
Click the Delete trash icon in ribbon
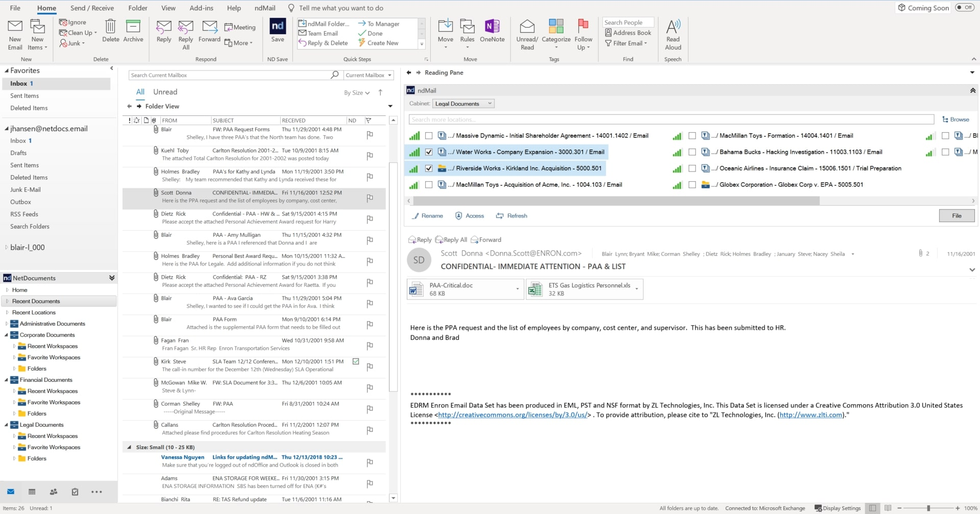[x=110, y=31]
